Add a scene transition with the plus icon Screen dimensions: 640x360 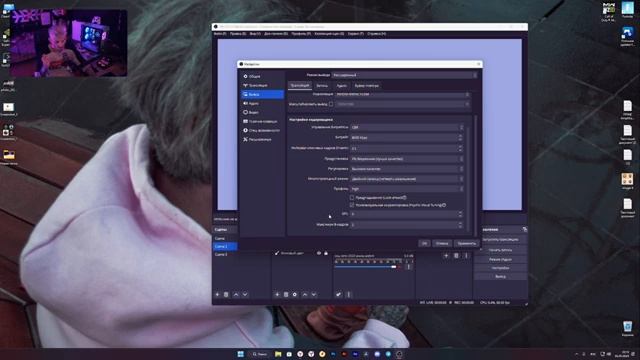point(446,256)
